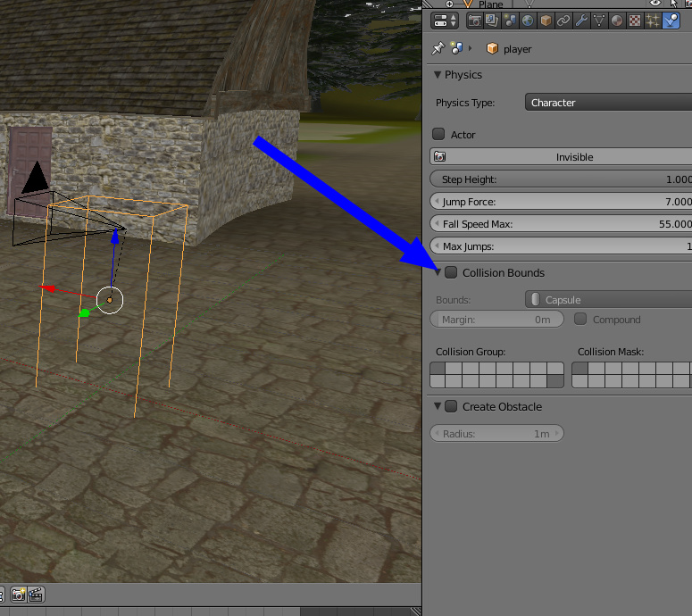The image size is (692, 616).
Task: Click the Max Jumps field
Action: point(561,246)
